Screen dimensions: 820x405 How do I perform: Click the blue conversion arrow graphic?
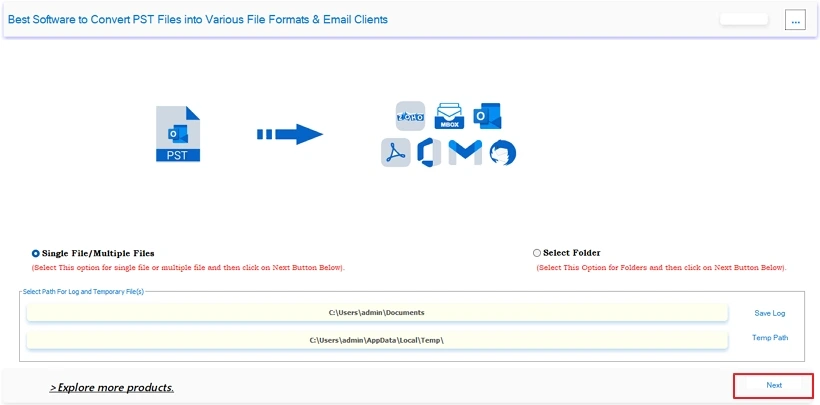(290, 134)
